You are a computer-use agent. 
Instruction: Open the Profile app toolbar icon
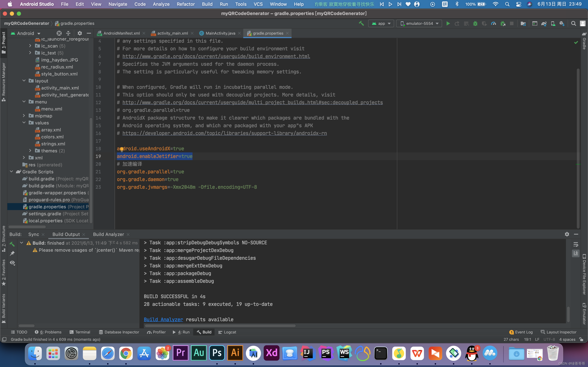[493, 24]
